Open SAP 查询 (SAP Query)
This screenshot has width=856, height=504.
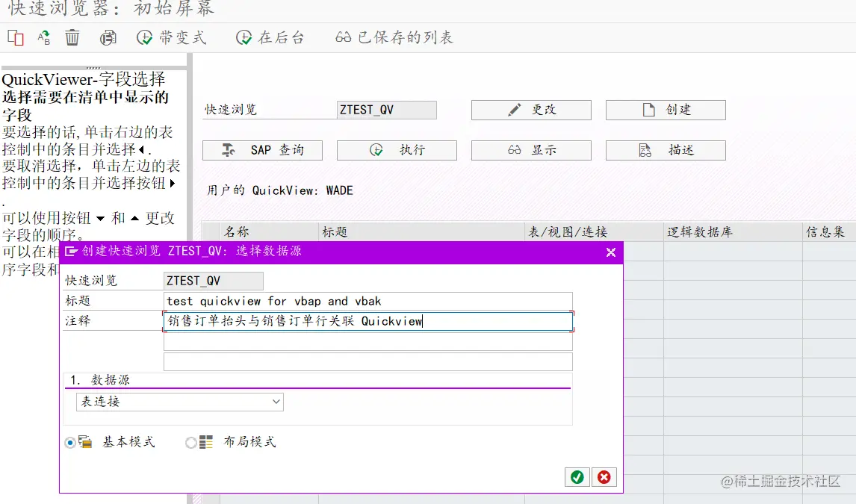[x=263, y=150]
